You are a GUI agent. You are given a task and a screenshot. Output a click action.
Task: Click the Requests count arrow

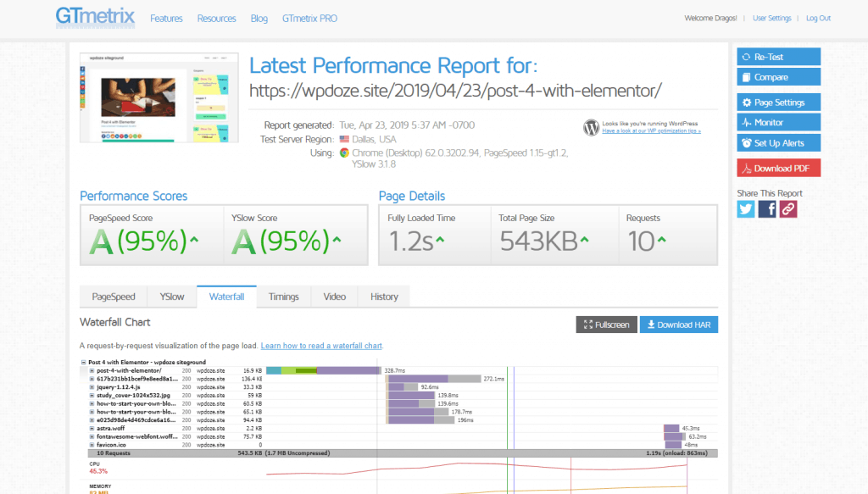[x=661, y=240]
